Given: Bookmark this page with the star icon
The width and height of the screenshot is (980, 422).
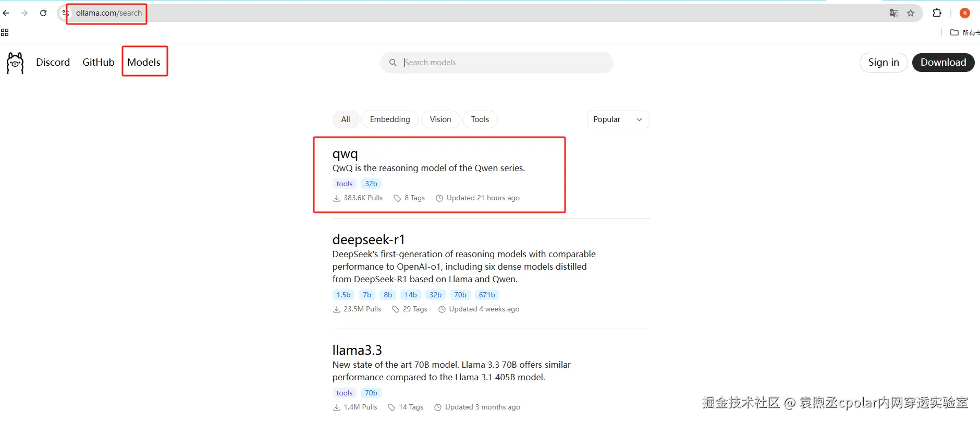Looking at the screenshot, I should 911,13.
